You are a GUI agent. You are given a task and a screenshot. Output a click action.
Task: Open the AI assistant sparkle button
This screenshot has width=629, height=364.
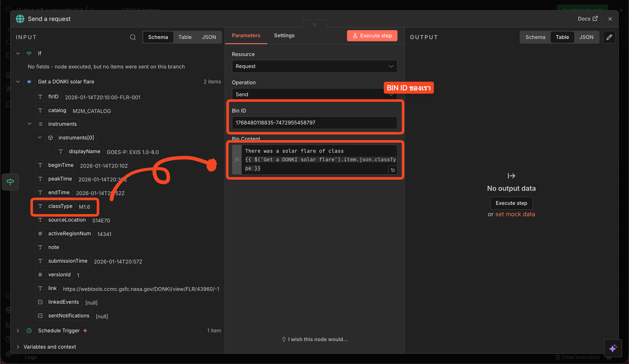coord(613,348)
